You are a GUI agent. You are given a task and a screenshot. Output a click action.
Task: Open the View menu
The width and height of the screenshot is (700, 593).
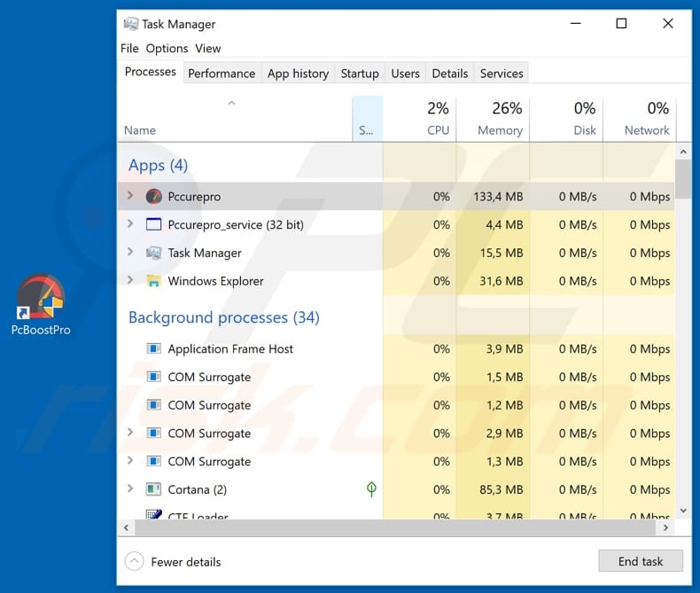(208, 48)
